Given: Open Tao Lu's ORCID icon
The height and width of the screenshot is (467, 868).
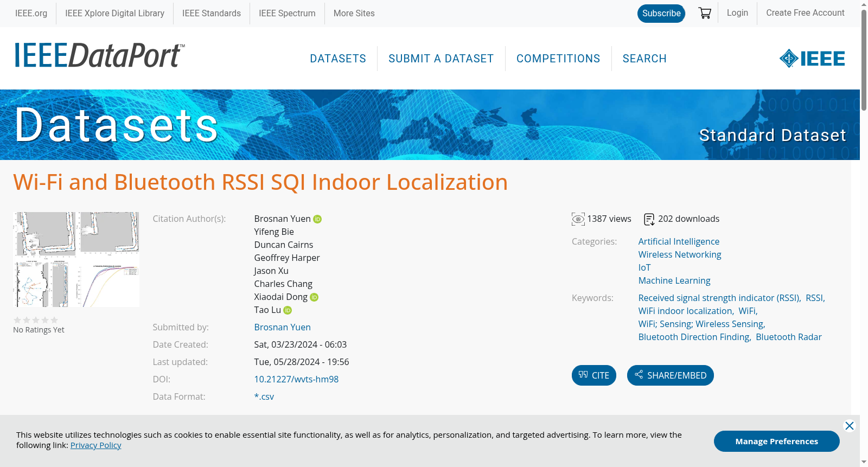Looking at the screenshot, I should (288, 310).
